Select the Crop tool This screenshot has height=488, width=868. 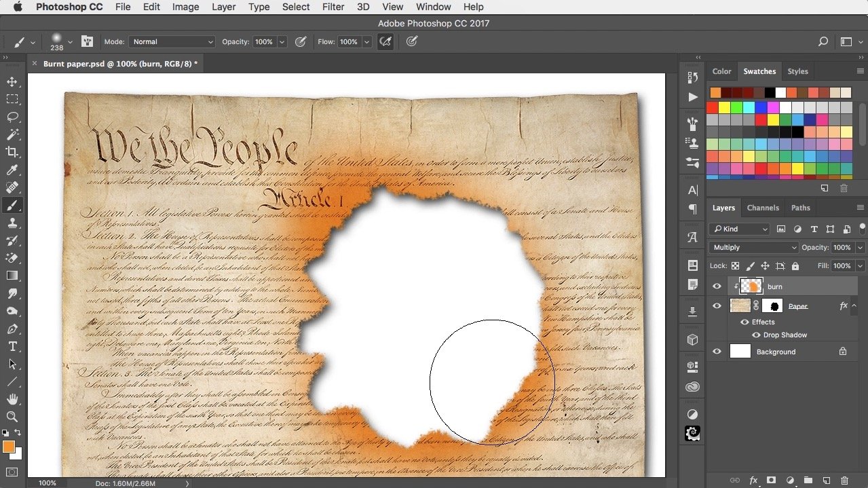pyautogui.click(x=12, y=152)
